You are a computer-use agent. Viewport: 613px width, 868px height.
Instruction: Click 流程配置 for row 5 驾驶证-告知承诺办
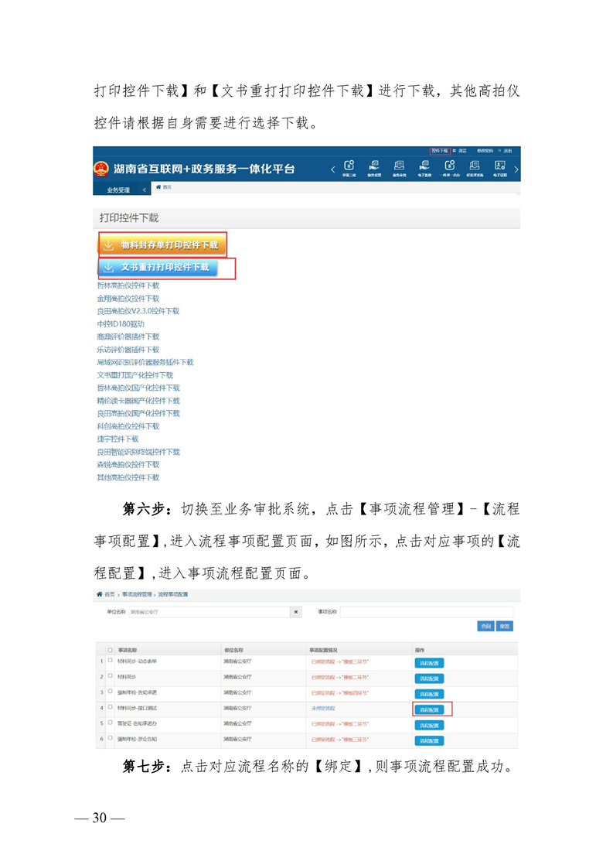coord(429,725)
